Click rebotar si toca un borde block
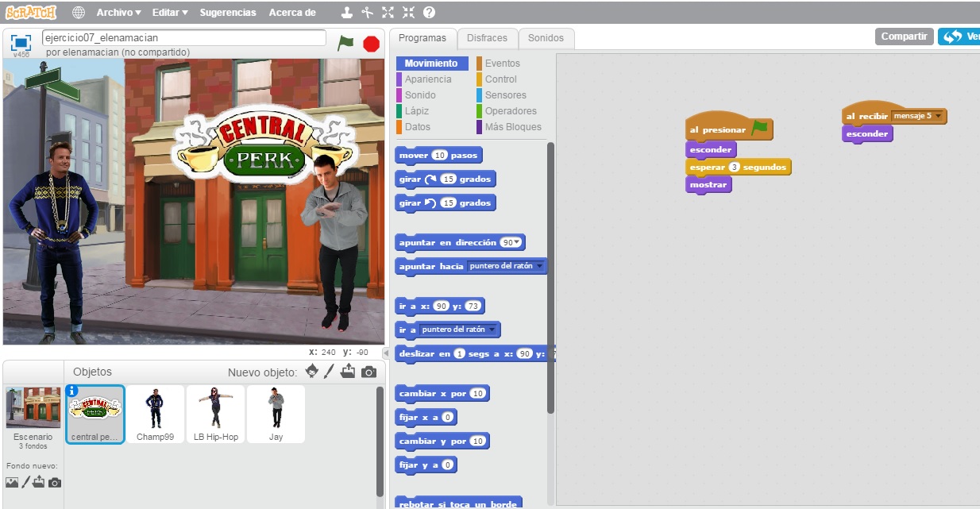The width and height of the screenshot is (980, 509). [458, 503]
